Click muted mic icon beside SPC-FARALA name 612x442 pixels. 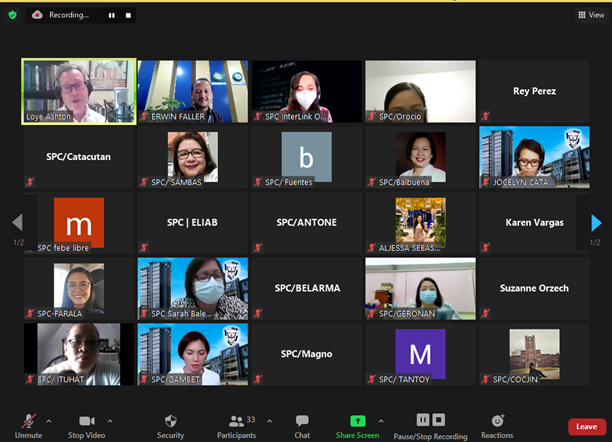pyautogui.click(x=30, y=313)
